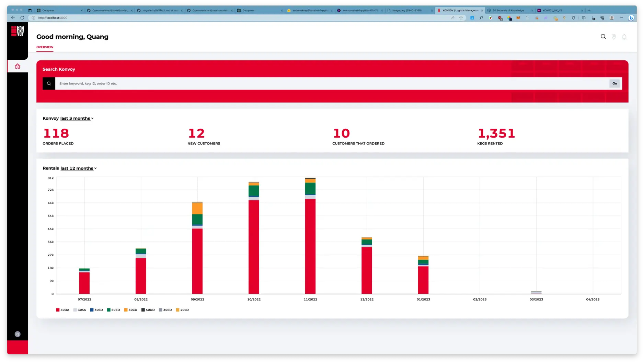Viewport: 644px width, 363px height.
Task: Switch to the image.png browser tab
Action: (410, 10)
